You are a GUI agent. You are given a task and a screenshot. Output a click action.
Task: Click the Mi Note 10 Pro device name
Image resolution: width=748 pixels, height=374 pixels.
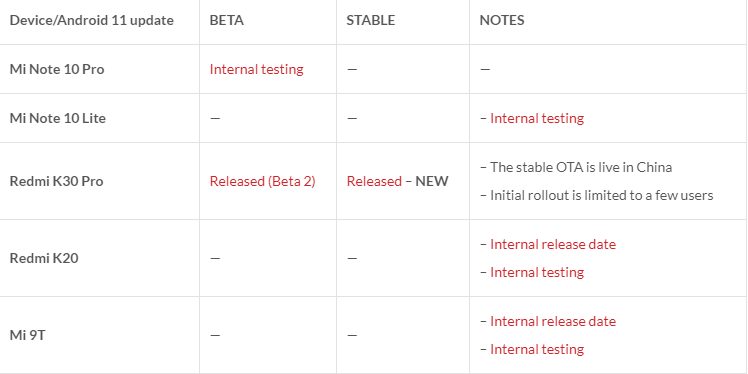(57, 69)
